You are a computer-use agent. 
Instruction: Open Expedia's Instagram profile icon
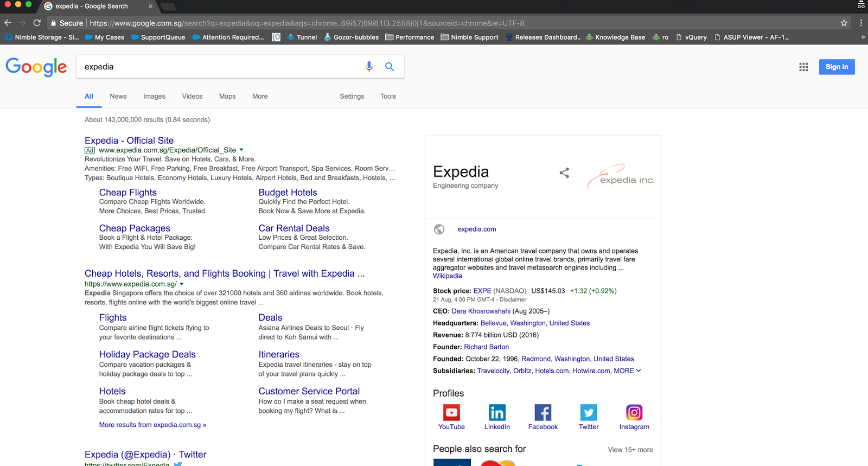click(x=634, y=413)
